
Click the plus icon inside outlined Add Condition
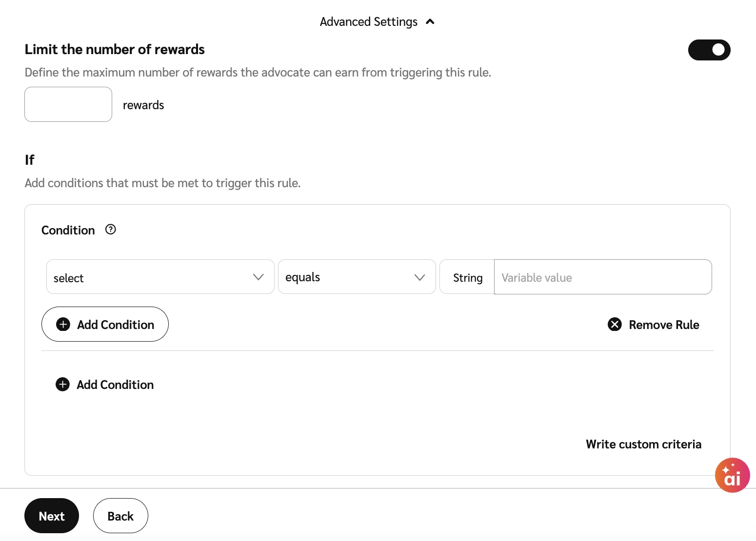(63, 325)
